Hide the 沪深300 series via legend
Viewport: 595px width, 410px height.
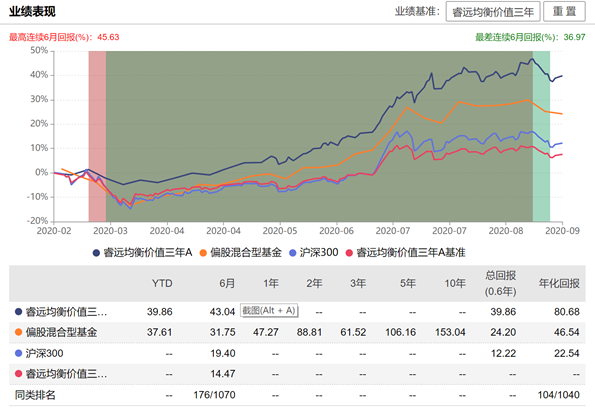pos(293,253)
